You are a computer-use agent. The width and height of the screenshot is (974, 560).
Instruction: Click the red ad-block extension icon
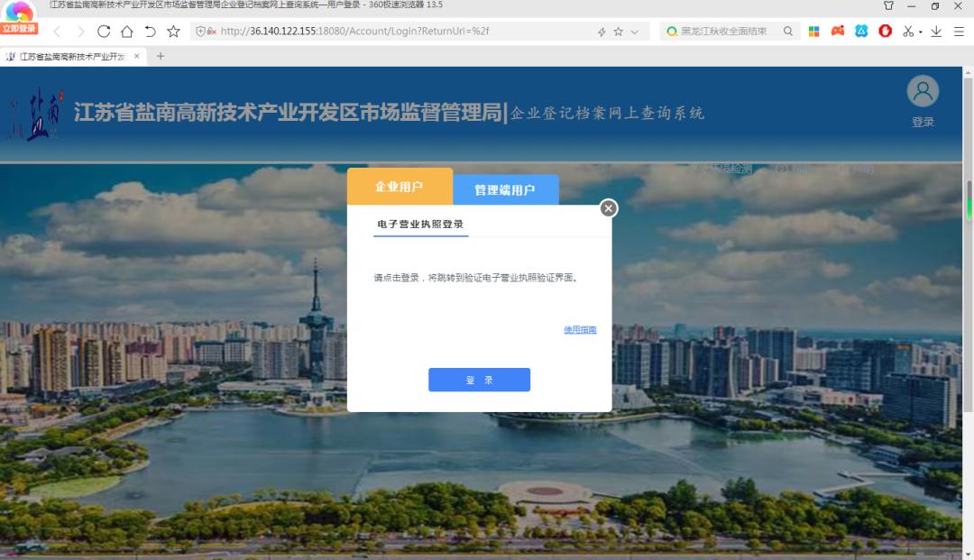tap(886, 31)
